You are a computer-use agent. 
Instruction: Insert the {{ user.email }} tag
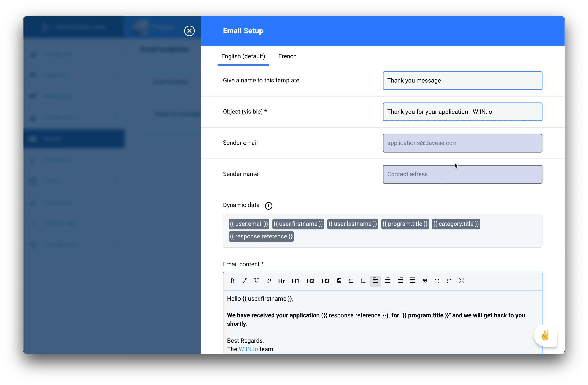pos(248,224)
